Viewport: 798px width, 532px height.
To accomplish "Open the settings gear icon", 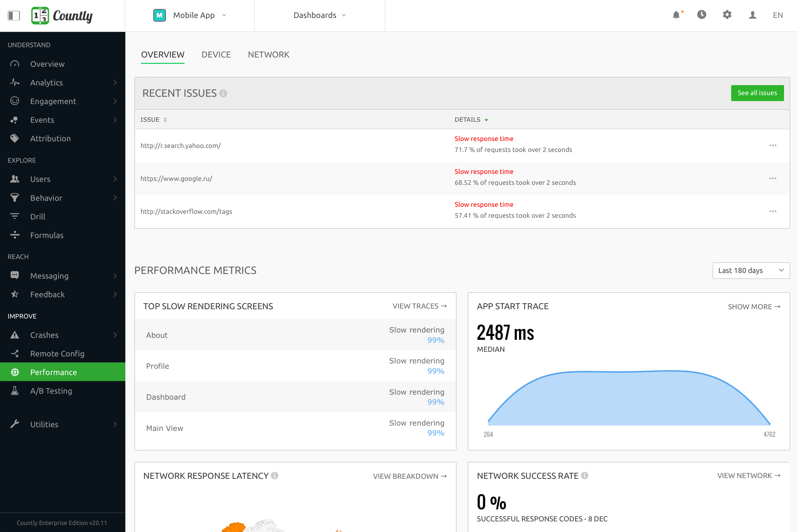I will tap(727, 15).
